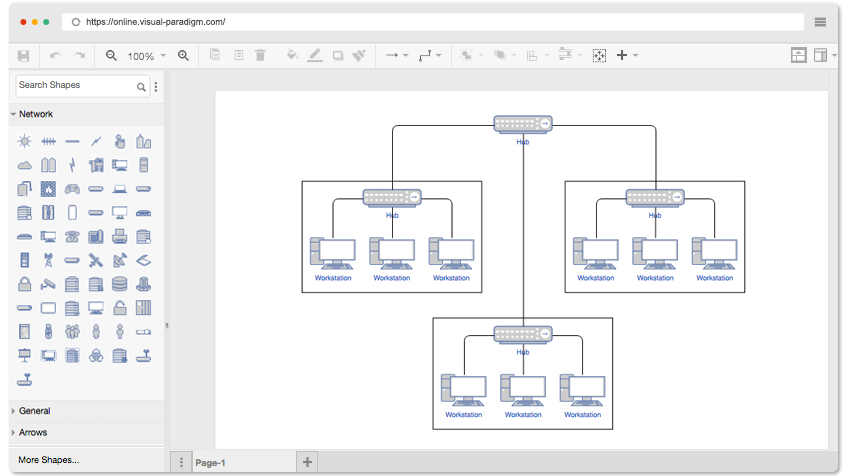Screen dimensions: 848x476
Task: Toggle the Shadow tool
Action: tap(338, 55)
